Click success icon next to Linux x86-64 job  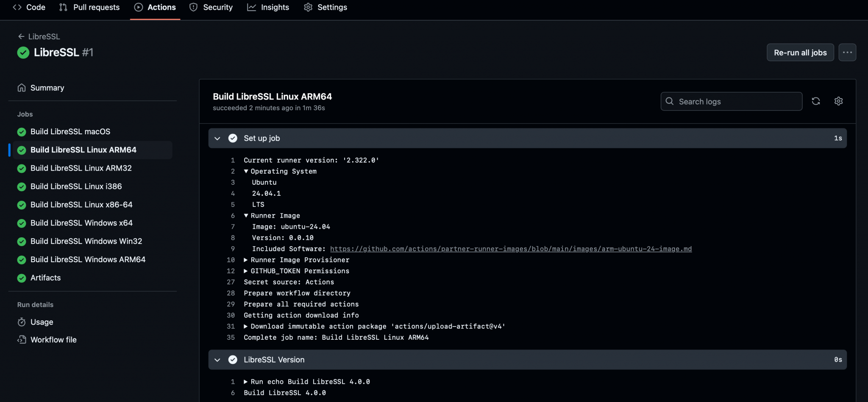coord(22,205)
